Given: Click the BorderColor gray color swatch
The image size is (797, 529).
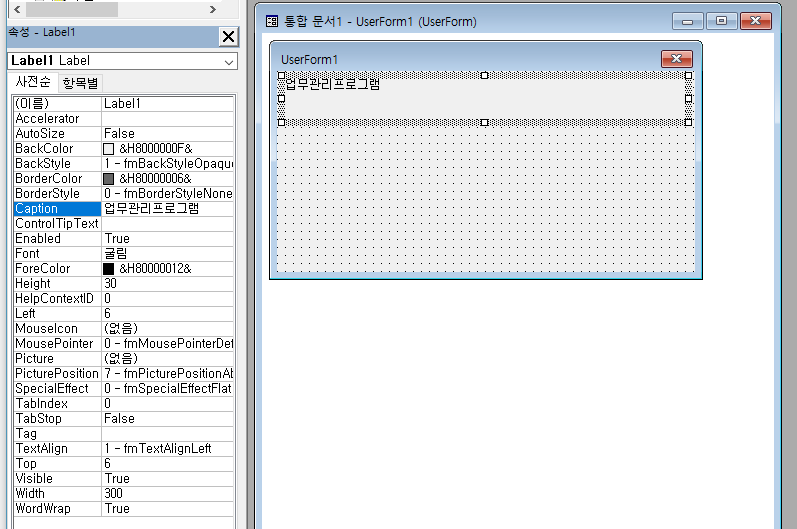Looking at the screenshot, I should pos(108,179).
